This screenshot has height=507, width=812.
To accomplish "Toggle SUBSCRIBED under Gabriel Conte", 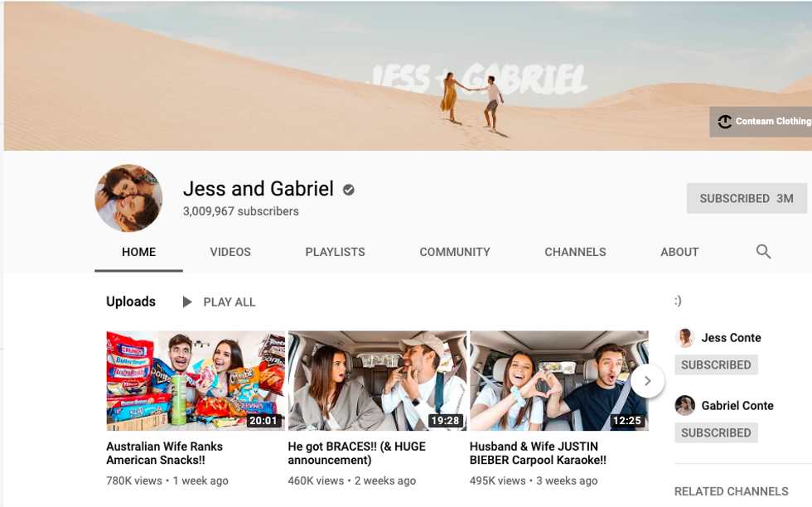I will (715, 432).
